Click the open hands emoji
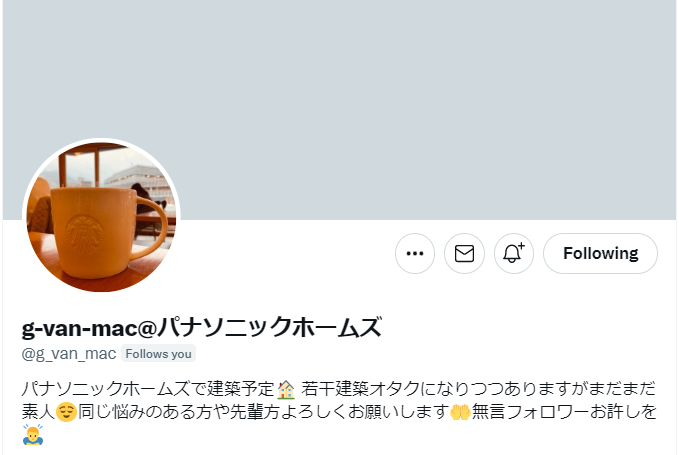Image resolution: width=679 pixels, height=455 pixels. pos(460,411)
